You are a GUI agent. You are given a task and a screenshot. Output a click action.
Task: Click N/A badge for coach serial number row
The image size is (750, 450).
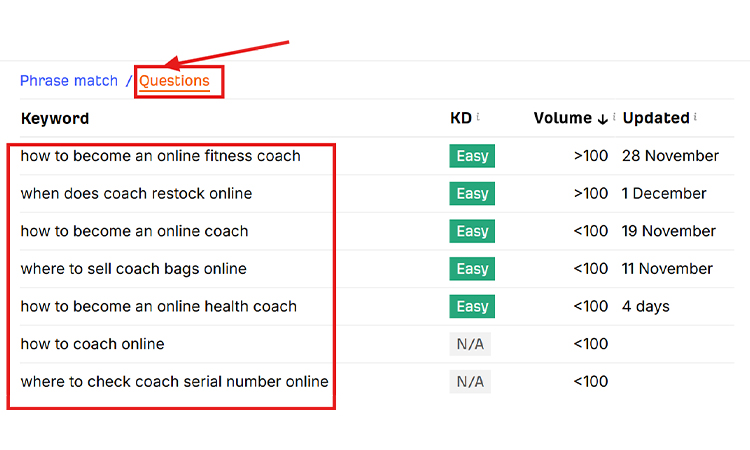click(x=470, y=381)
